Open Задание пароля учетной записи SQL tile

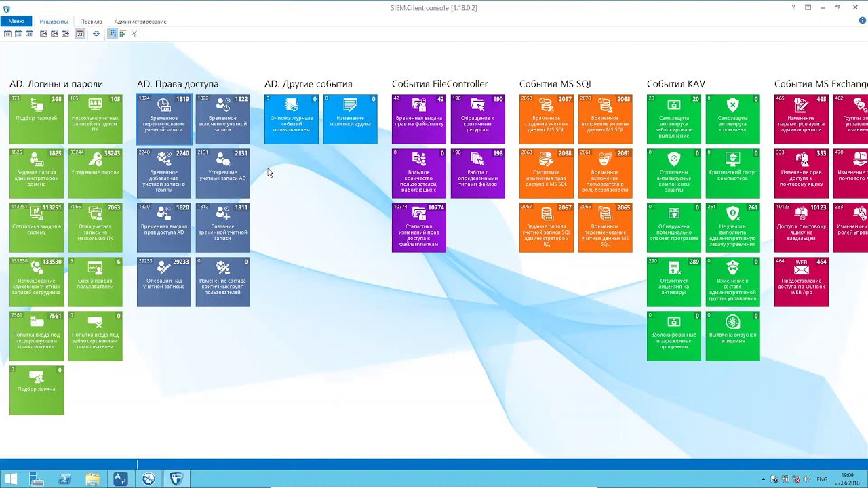(x=547, y=228)
